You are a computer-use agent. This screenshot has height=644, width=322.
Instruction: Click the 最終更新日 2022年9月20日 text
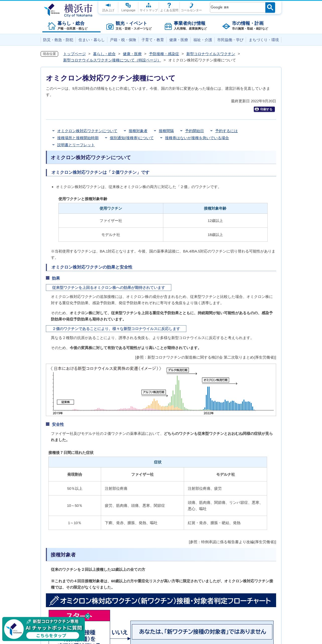click(253, 101)
